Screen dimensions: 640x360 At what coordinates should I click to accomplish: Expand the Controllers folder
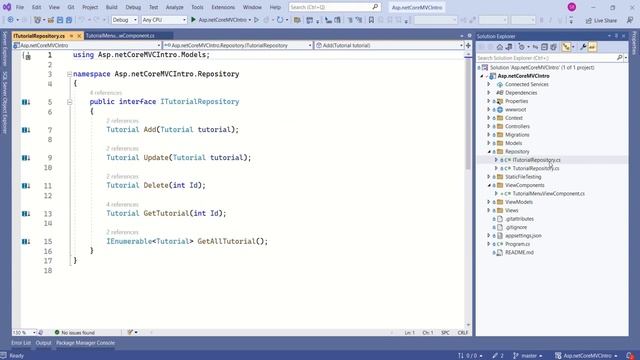489,126
